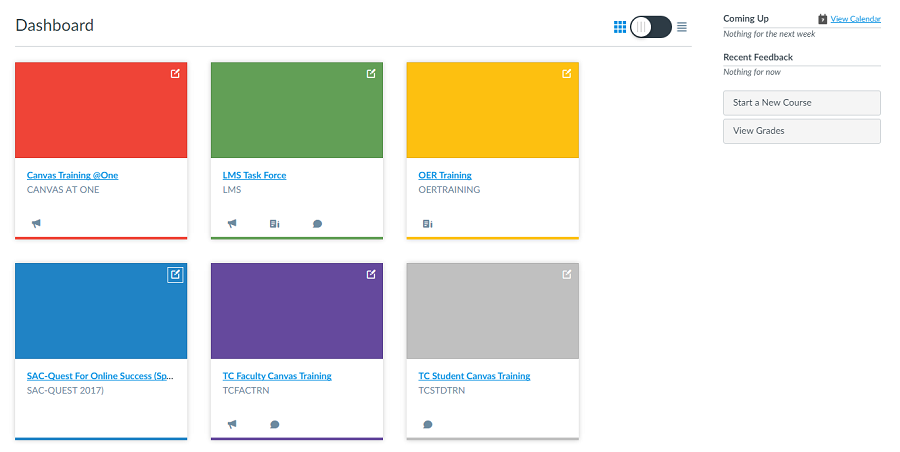This screenshot has height=452, width=900.
Task: Open settings on red Canvas Training card
Action: (175, 74)
